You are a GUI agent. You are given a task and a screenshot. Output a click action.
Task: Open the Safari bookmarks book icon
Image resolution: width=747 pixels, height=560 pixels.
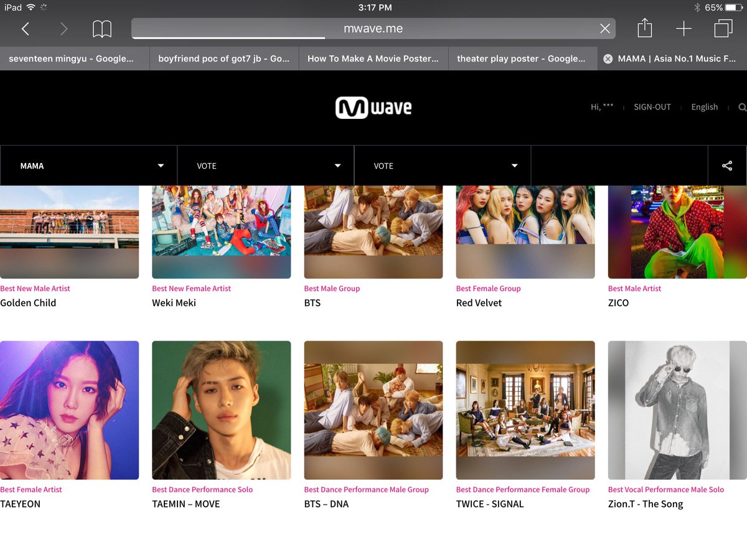(x=102, y=29)
